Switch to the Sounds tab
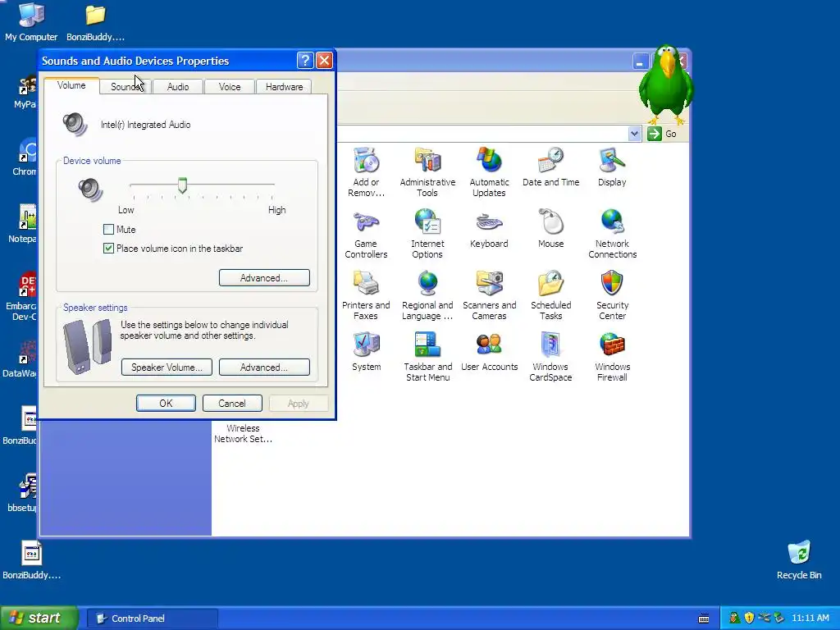Screen dimensions: 840x630 coord(126,87)
